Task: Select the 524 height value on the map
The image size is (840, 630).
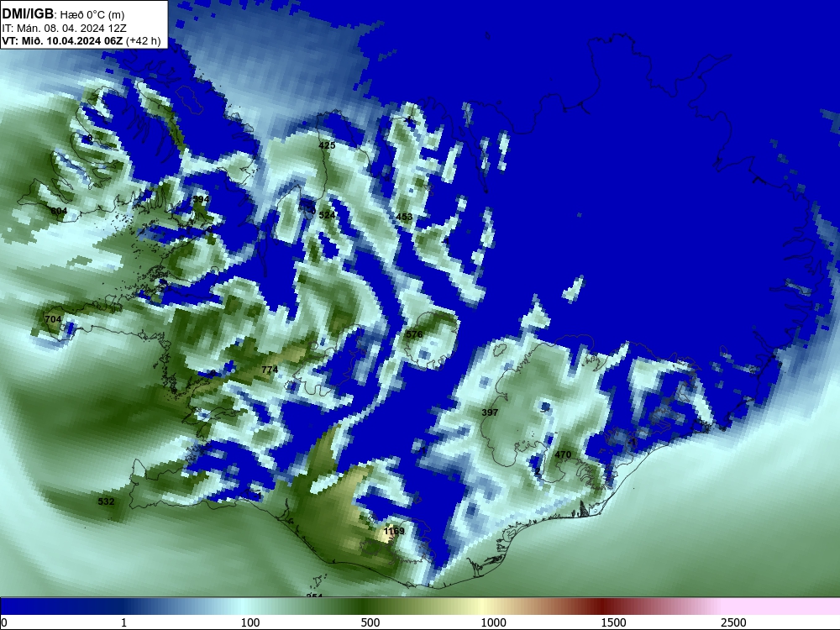Action: pyautogui.click(x=327, y=215)
